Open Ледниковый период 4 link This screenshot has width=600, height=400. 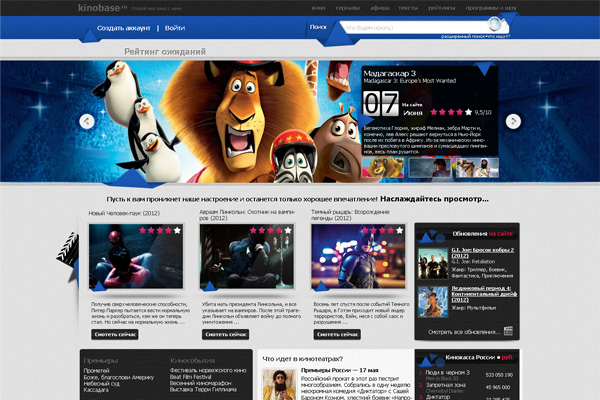(x=484, y=294)
